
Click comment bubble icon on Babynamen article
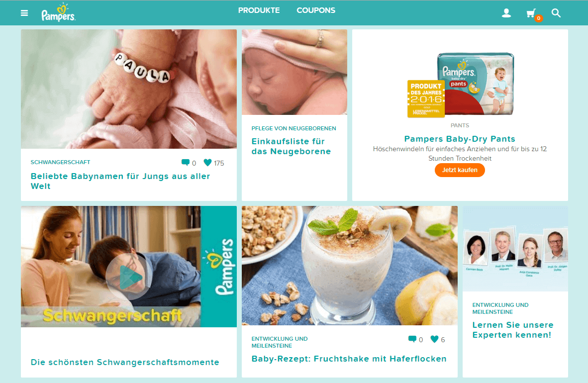coord(185,163)
